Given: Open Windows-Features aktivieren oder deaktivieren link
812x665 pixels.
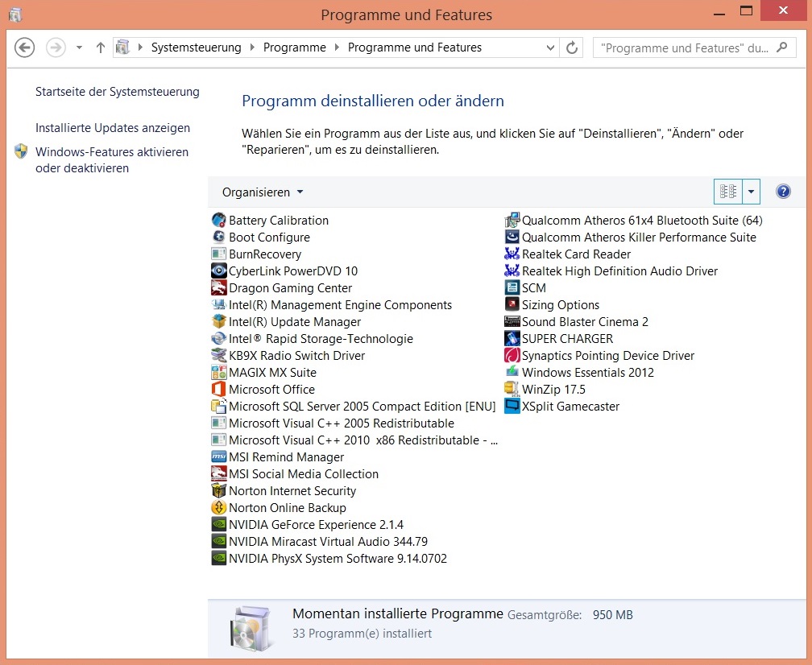Looking at the screenshot, I should [x=112, y=160].
